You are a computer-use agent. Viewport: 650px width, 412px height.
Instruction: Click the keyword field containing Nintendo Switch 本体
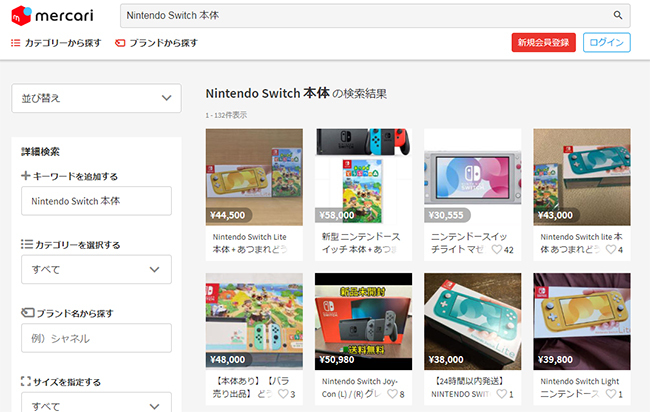click(96, 201)
